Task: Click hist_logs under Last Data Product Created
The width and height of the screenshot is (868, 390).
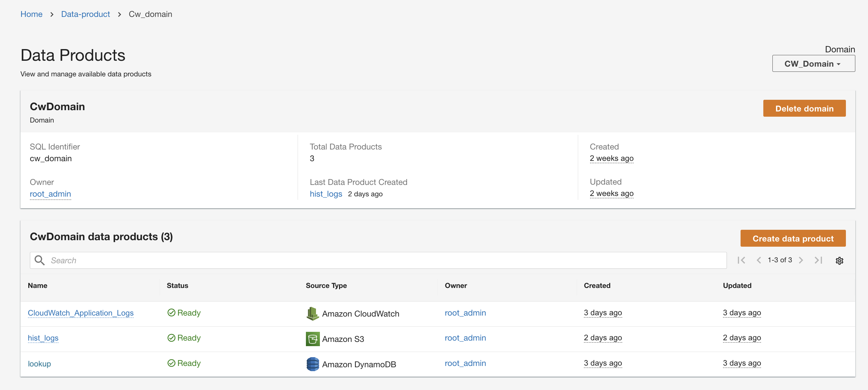Action: click(325, 194)
